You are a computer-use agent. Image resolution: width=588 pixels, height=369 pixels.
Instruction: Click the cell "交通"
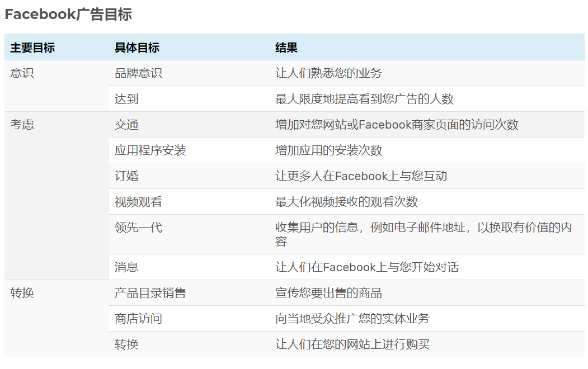coord(126,124)
